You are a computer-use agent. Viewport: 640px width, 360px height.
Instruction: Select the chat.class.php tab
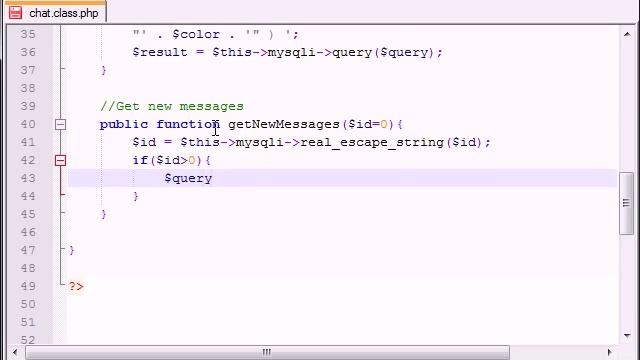click(56, 12)
